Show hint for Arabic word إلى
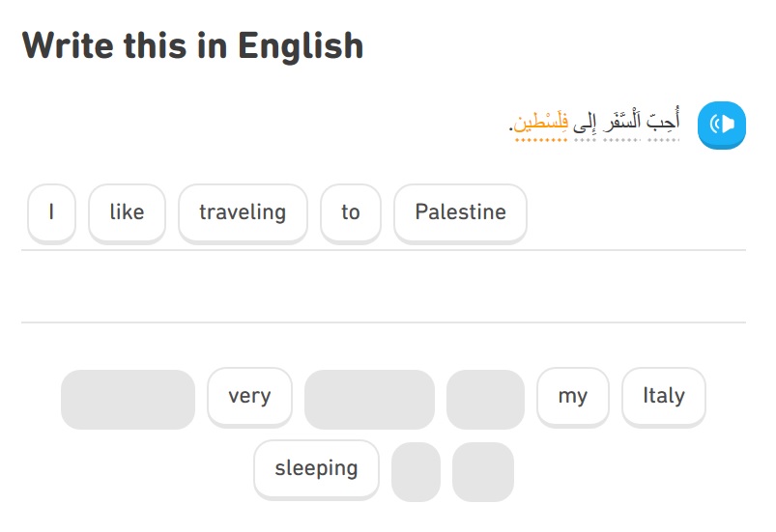This screenshot has height=532, width=776. click(x=585, y=122)
